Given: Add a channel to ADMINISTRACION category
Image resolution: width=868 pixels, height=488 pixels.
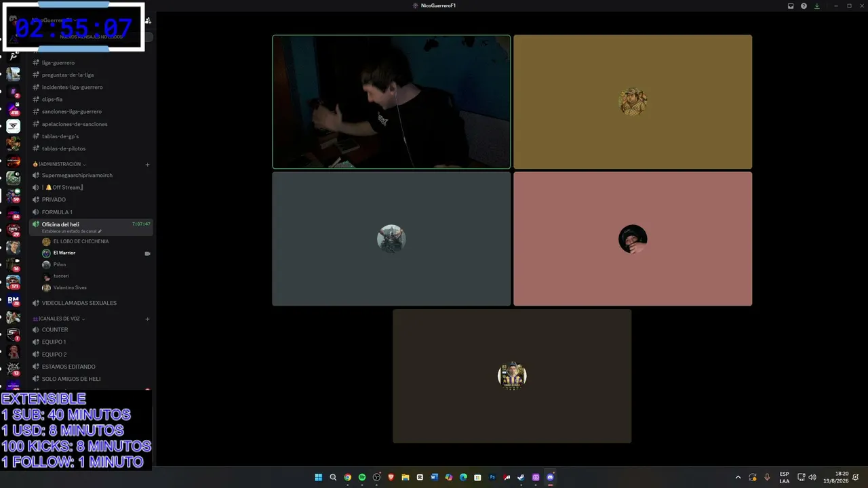Looking at the screenshot, I should [147, 165].
